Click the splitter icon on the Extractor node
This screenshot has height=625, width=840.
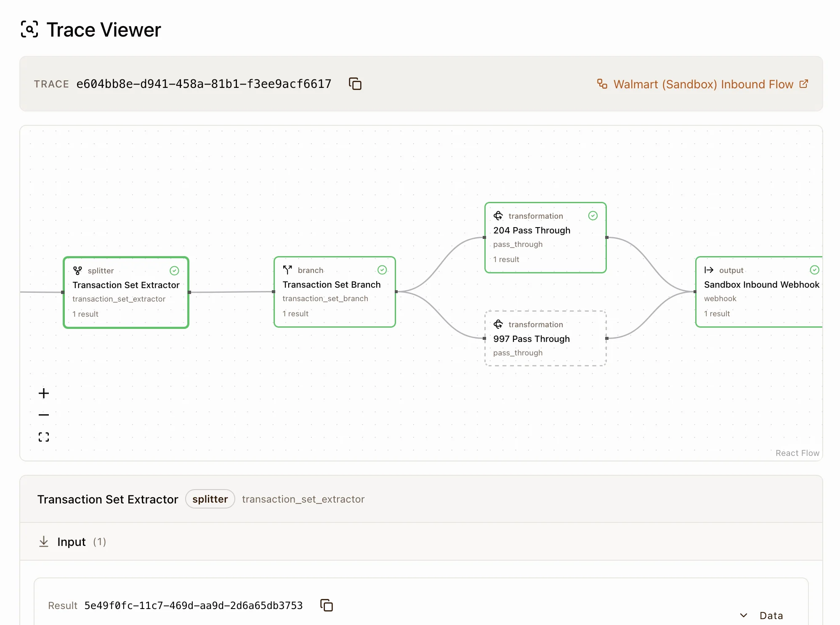77,270
